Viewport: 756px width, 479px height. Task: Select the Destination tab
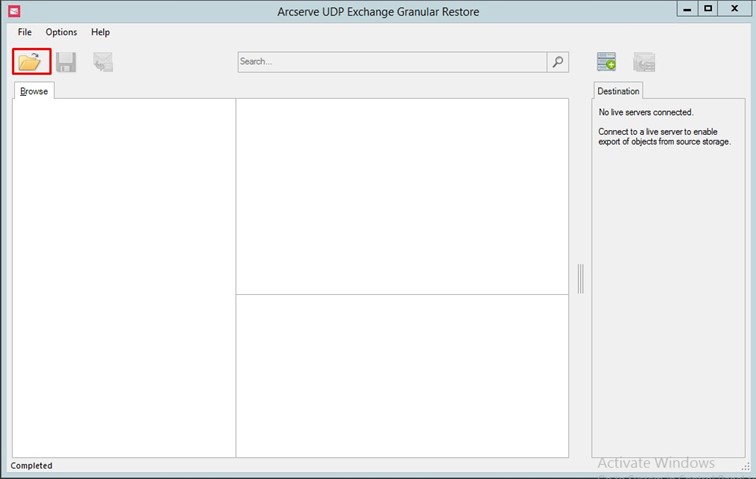point(618,91)
